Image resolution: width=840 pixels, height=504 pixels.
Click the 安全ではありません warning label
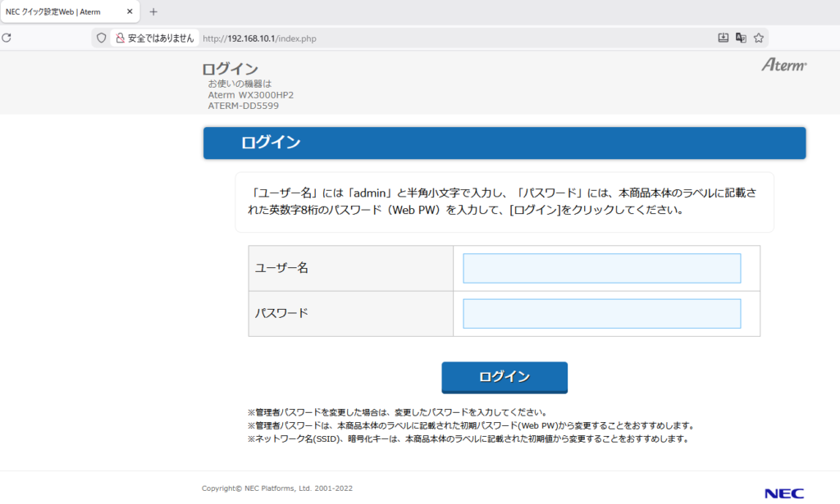[161, 38]
